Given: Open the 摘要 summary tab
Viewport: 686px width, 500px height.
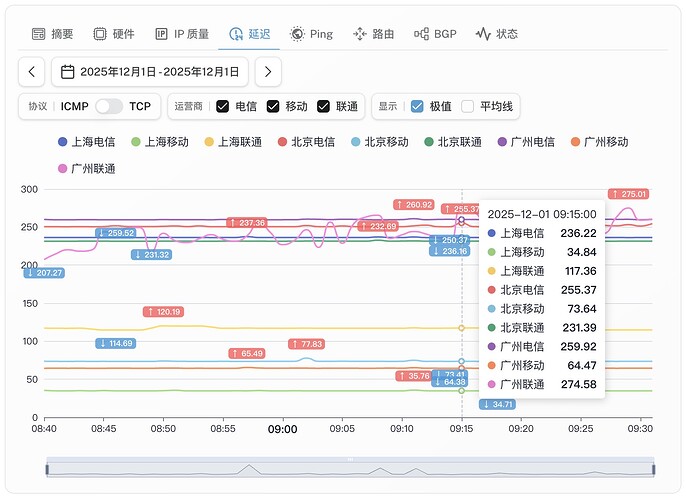Looking at the screenshot, I should tap(52, 34).
